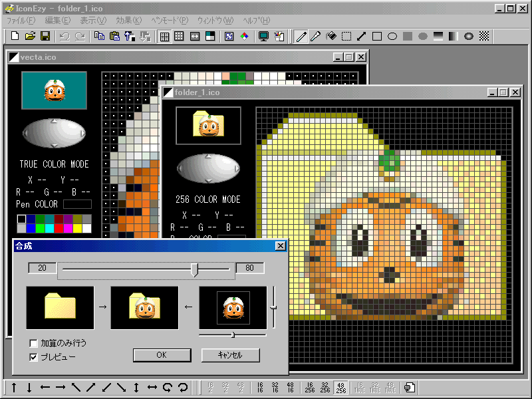Click the vertical position slider thumb
532x399 pixels.
pos(273,307)
